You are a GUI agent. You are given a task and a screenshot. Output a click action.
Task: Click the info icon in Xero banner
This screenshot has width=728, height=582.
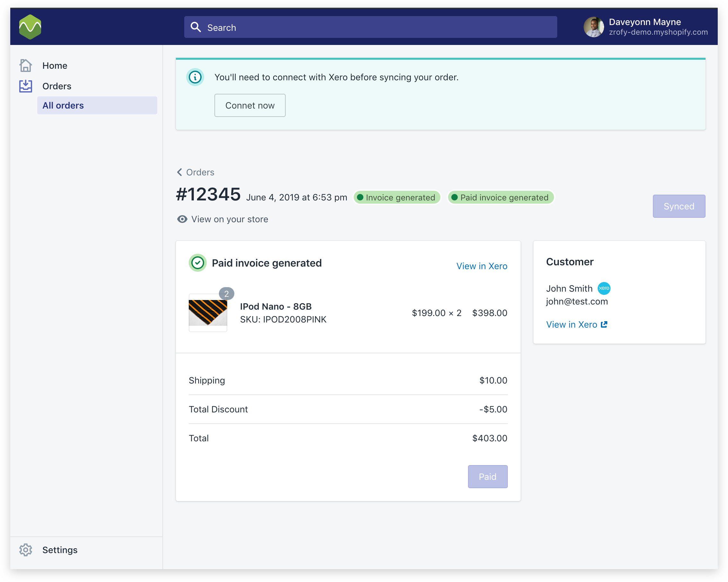point(195,77)
